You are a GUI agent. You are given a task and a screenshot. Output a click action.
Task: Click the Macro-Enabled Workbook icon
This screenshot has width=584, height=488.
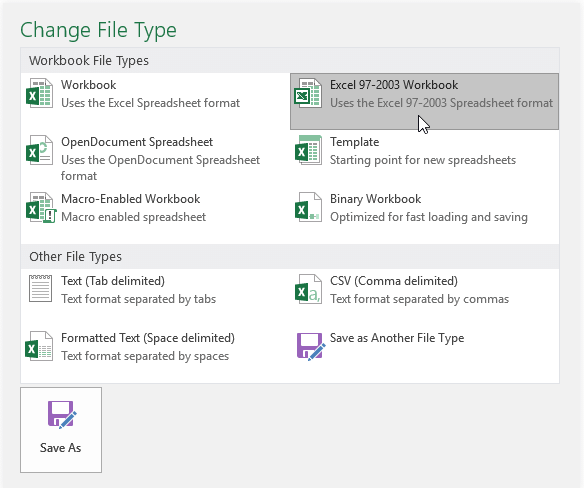pyautogui.click(x=41, y=207)
